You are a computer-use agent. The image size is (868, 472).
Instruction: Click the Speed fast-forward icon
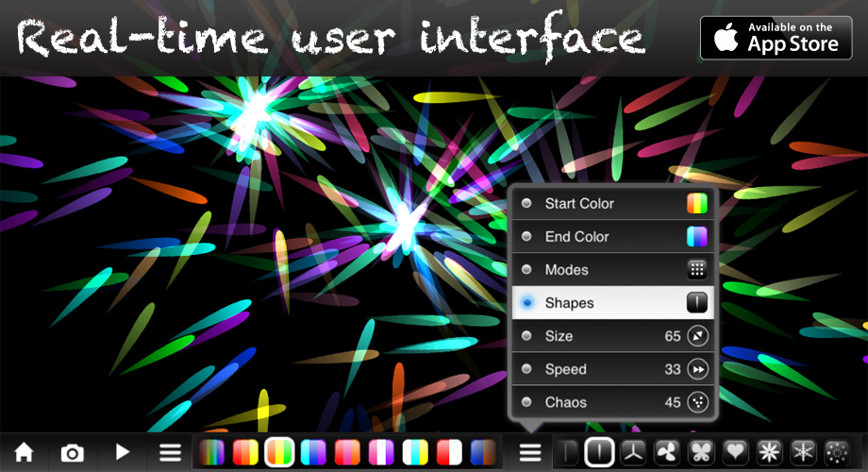tap(697, 369)
